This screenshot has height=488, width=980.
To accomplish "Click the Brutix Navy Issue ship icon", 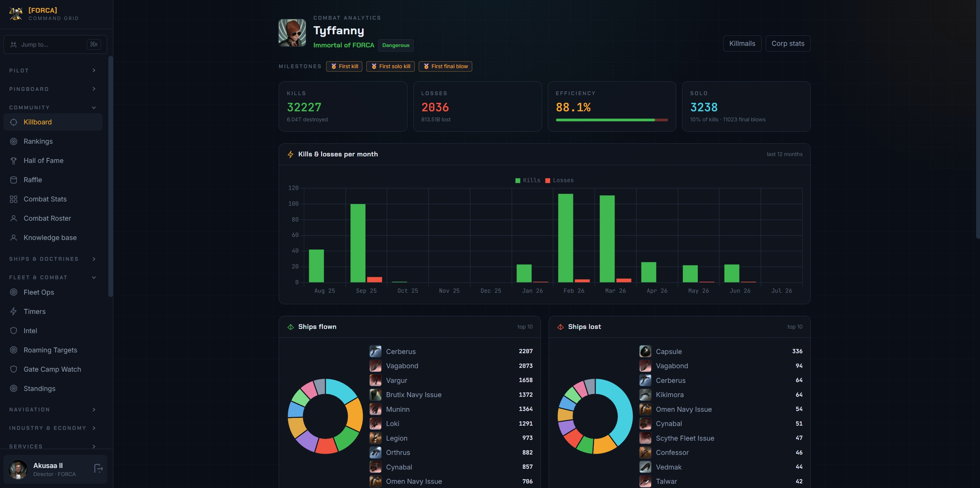I will pos(375,395).
